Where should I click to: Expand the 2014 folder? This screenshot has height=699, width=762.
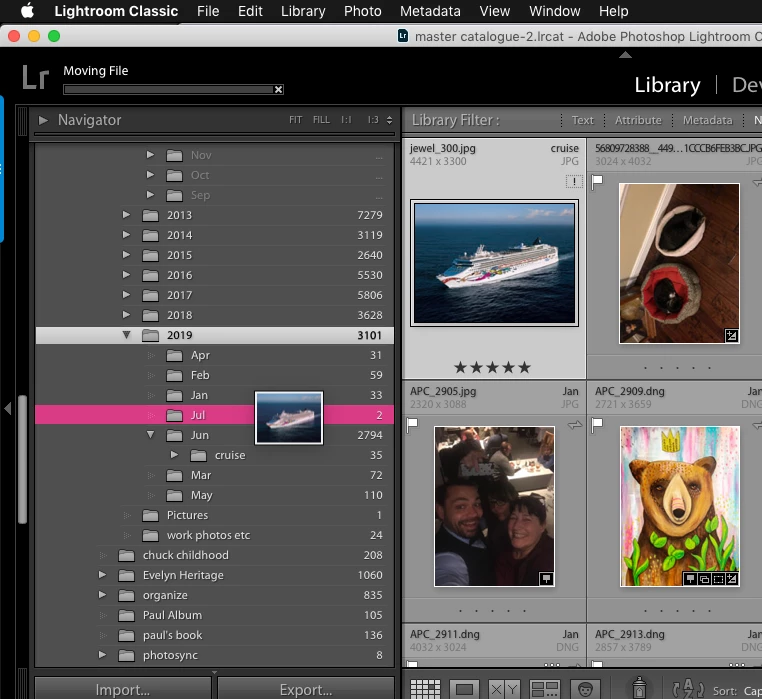point(126,235)
